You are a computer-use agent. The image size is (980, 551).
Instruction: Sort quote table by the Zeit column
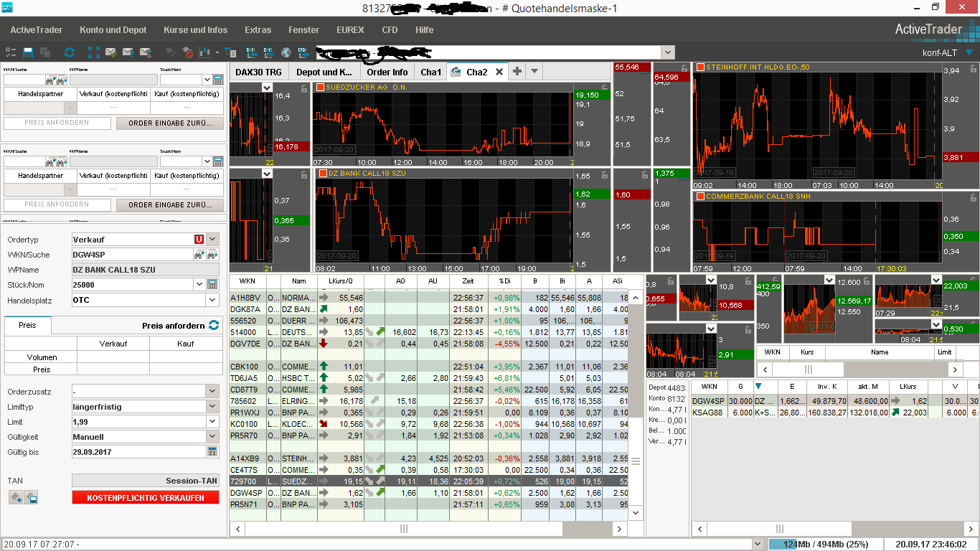click(468, 281)
